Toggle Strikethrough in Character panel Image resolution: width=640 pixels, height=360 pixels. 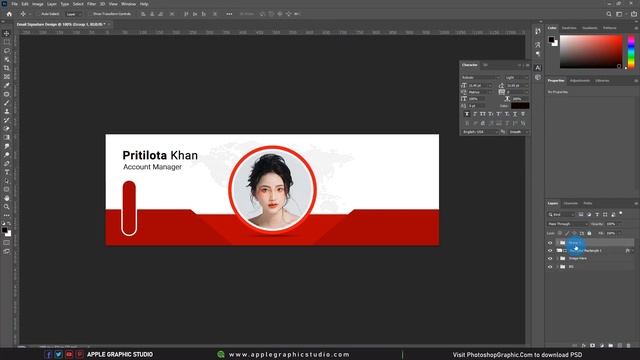[x=523, y=114]
